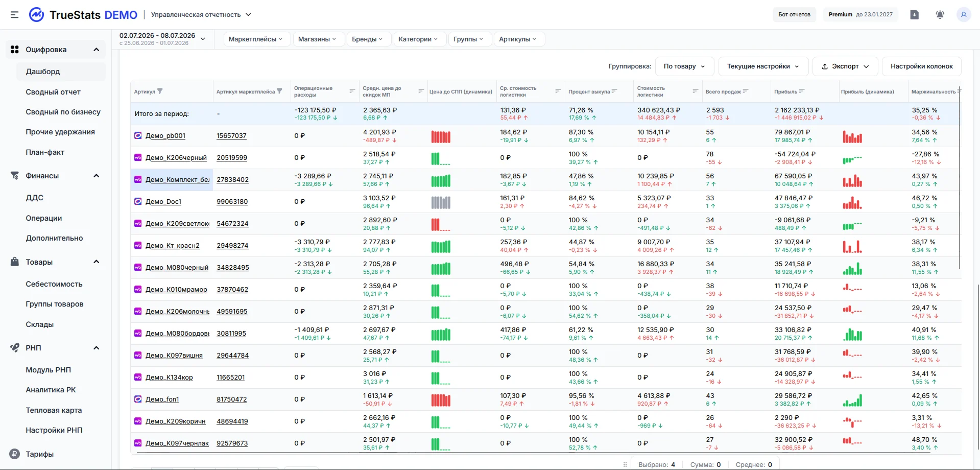Click the Бот отчетов button
This screenshot has width=980, height=470.
(x=794, y=14)
